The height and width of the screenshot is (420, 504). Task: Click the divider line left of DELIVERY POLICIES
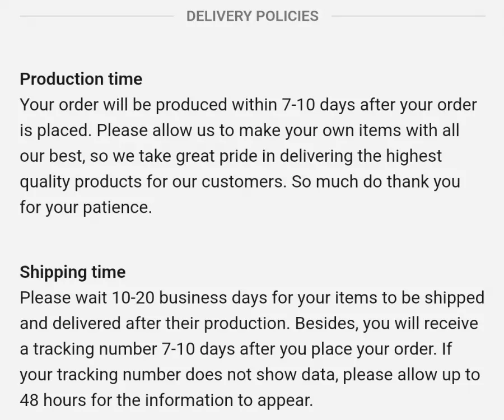coord(97,16)
